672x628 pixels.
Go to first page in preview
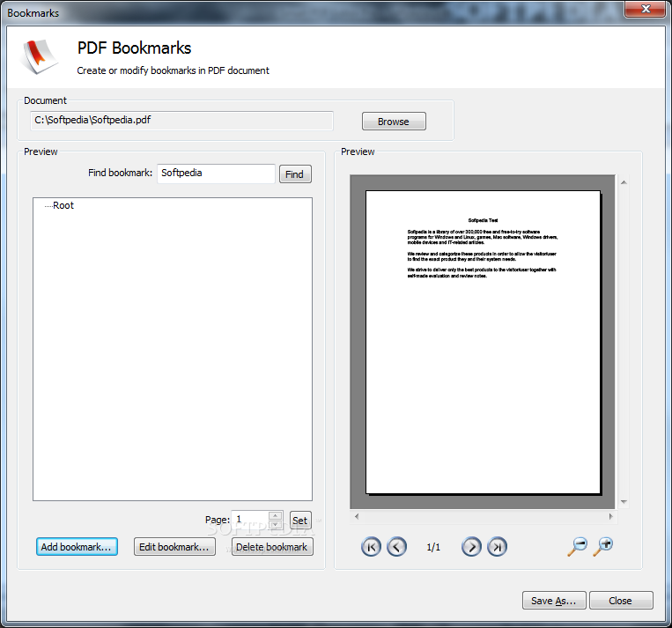(371, 547)
